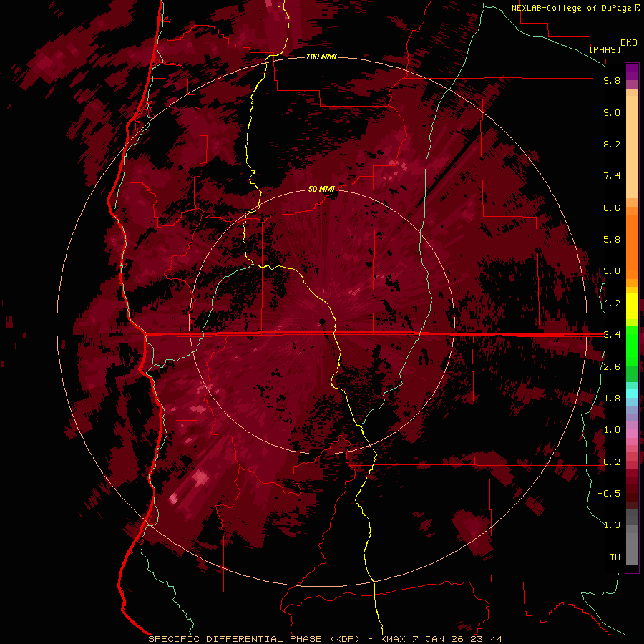Pick the pink segment of the color bar
The height and width of the screenshot is (644, 644).
coord(632,434)
